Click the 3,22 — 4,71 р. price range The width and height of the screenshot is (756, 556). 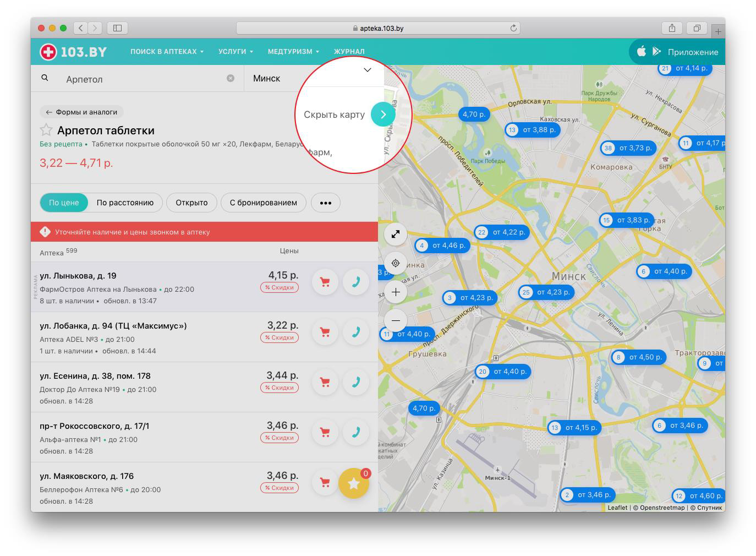point(76,163)
